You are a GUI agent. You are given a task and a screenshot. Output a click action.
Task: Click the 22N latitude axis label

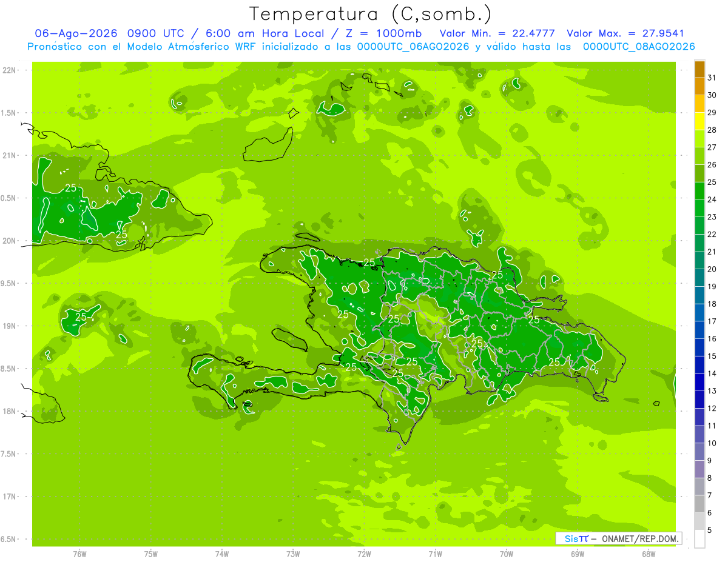pos(10,70)
